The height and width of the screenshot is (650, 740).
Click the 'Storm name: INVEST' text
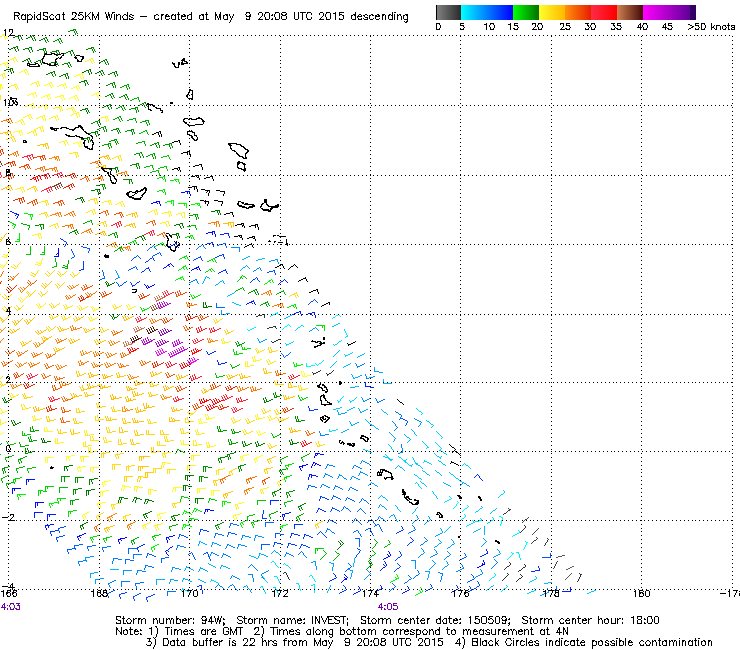tap(292, 620)
